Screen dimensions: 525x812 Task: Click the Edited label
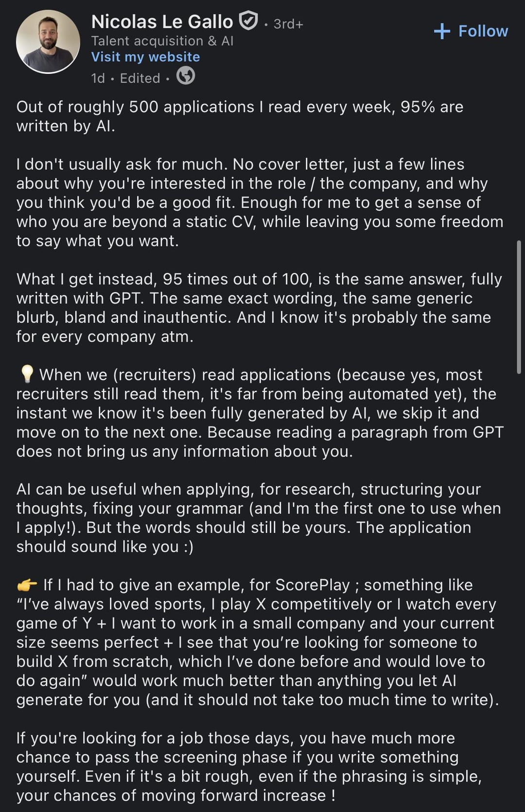click(x=140, y=78)
